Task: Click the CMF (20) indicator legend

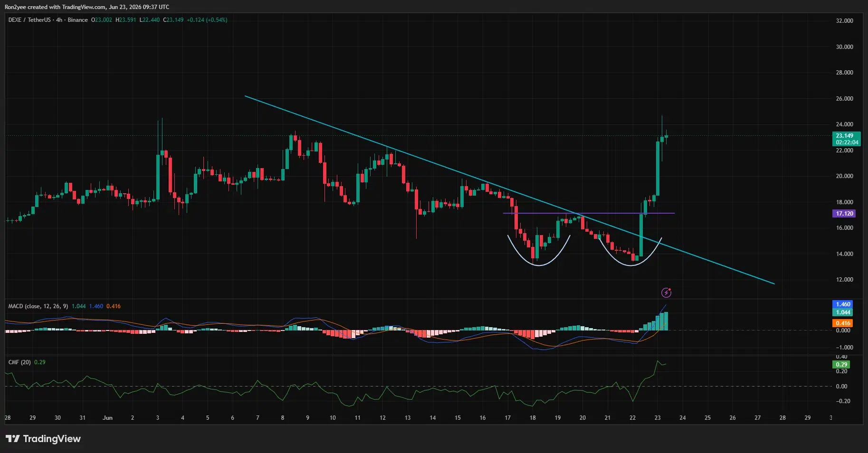Action: (x=19, y=362)
